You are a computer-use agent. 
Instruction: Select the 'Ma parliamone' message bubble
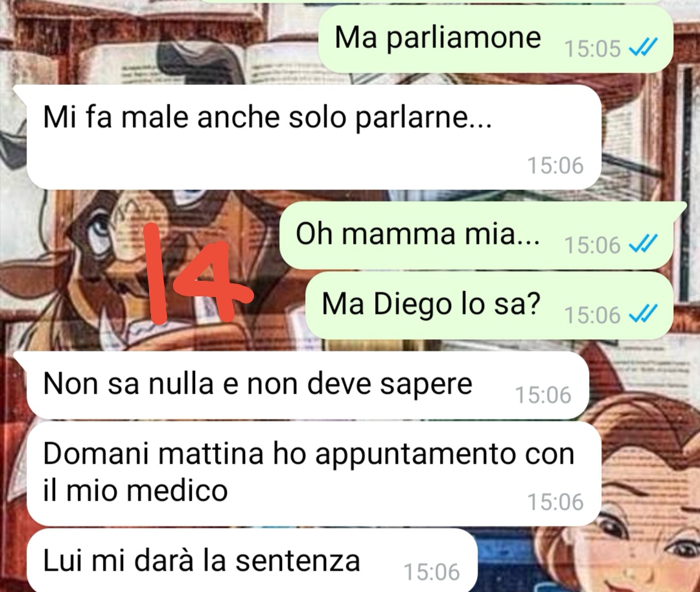click(496, 39)
